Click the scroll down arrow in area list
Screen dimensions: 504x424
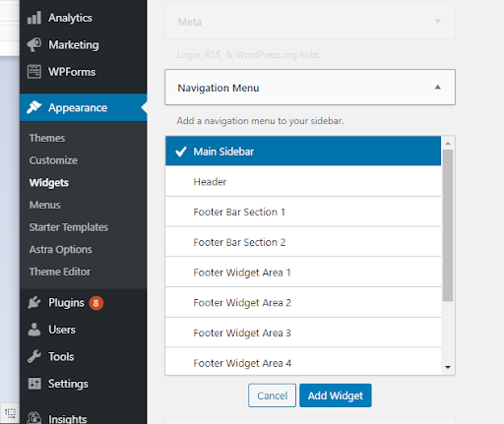point(448,367)
